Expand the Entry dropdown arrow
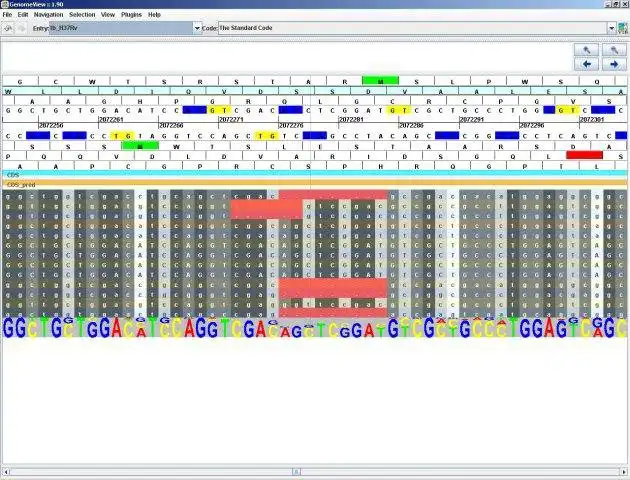This screenshot has width=630, height=480. click(x=197, y=28)
